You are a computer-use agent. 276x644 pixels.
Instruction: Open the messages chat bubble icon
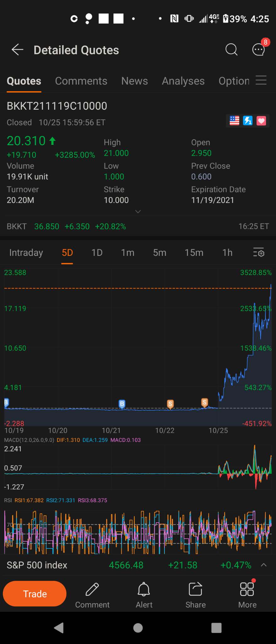click(x=259, y=49)
